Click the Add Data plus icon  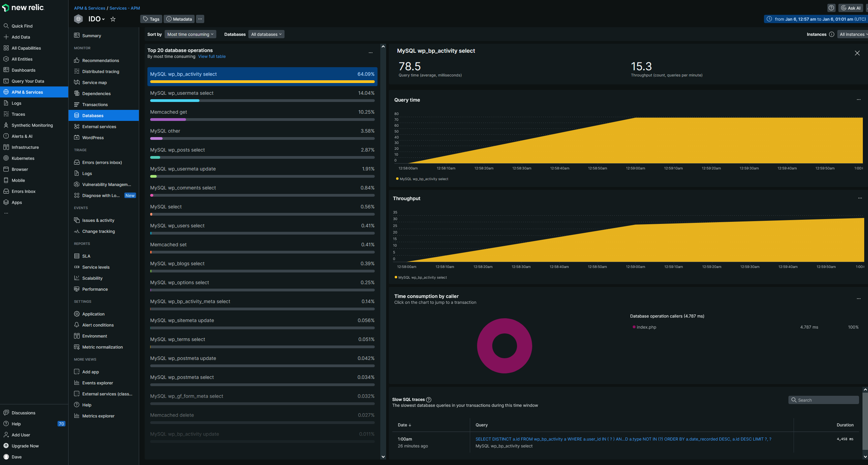pos(6,37)
